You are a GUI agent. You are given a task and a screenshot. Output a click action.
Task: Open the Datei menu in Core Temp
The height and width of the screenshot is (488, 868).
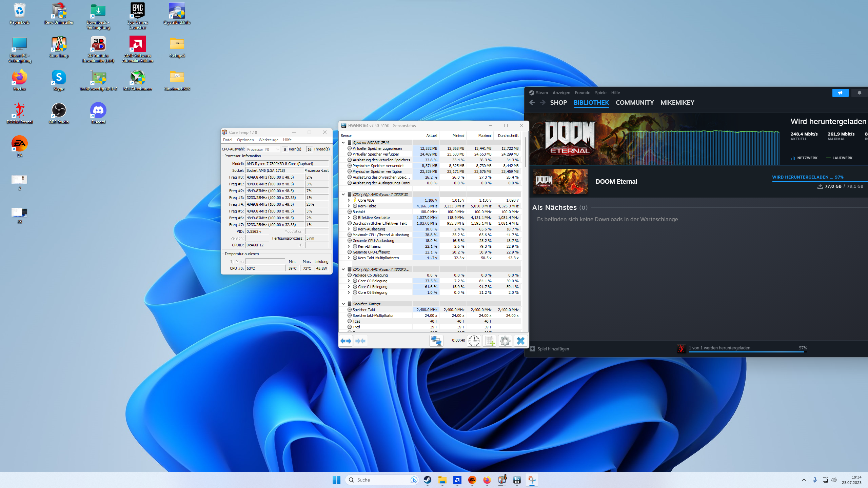(228, 140)
